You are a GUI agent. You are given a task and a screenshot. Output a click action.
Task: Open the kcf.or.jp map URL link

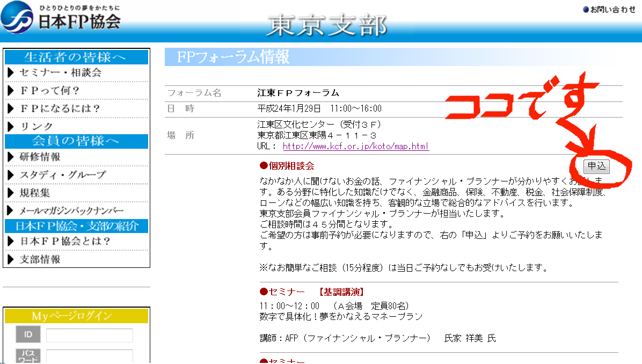[x=356, y=146]
